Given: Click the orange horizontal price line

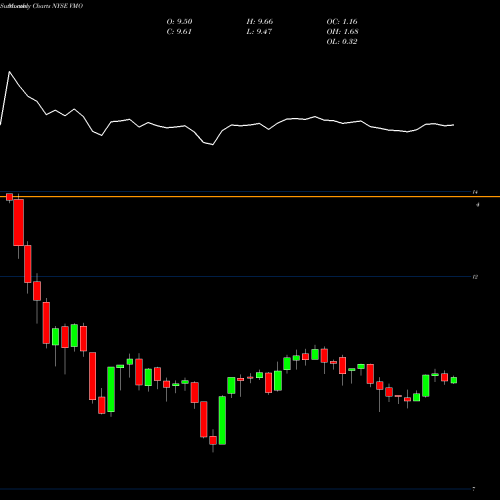Looking at the screenshot, I should (250, 197).
